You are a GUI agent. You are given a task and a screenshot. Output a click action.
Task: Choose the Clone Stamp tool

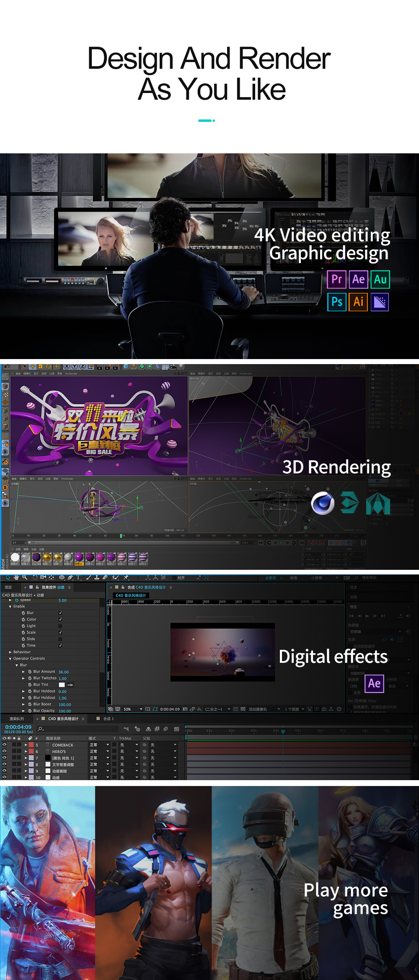pyautogui.click(x=97, y=578)
